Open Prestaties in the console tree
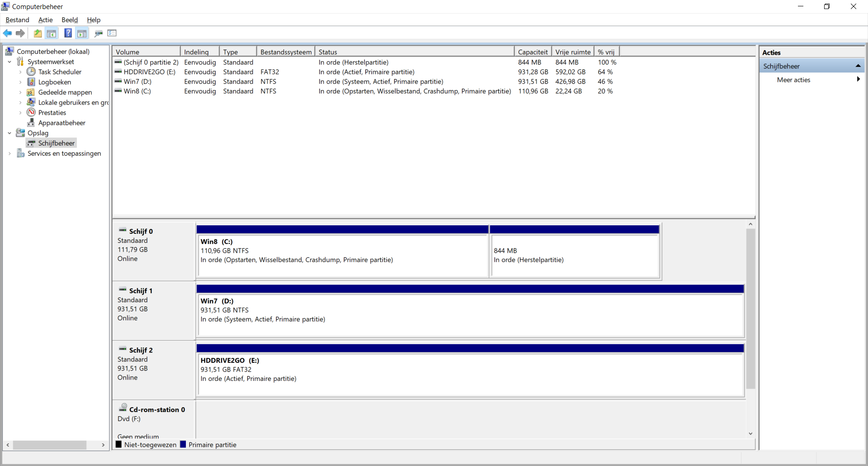 pos(52,113)
